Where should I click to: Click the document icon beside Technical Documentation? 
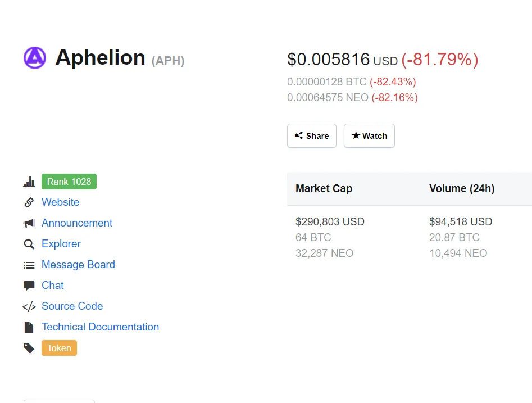click(x=29, y=327)
